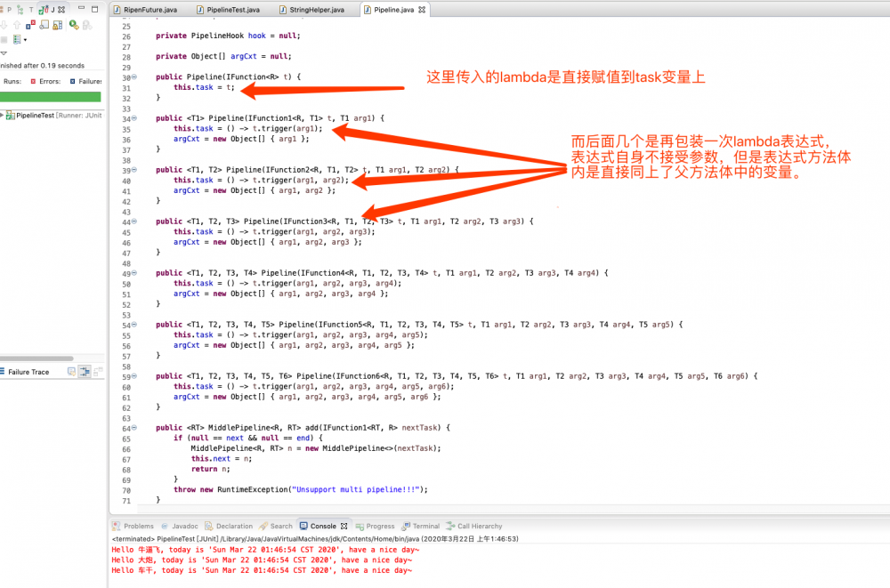
Task: Click the Rerun Test green icon
Action: [x=74, y=25]
